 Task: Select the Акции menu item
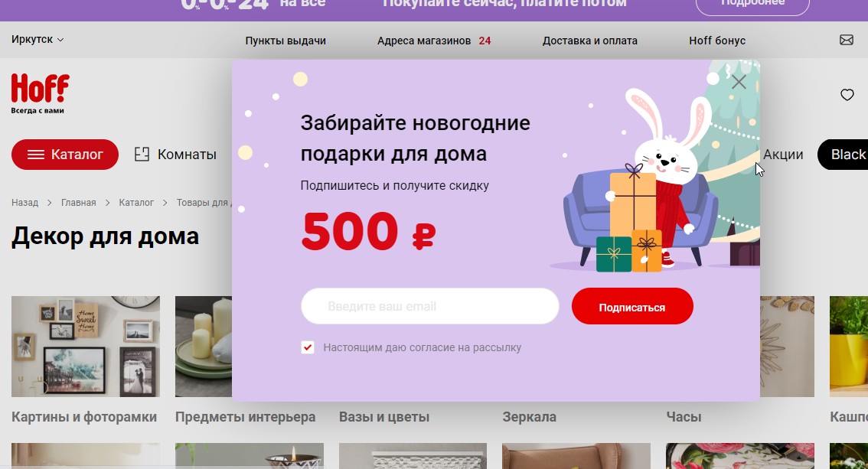point(783,155)
